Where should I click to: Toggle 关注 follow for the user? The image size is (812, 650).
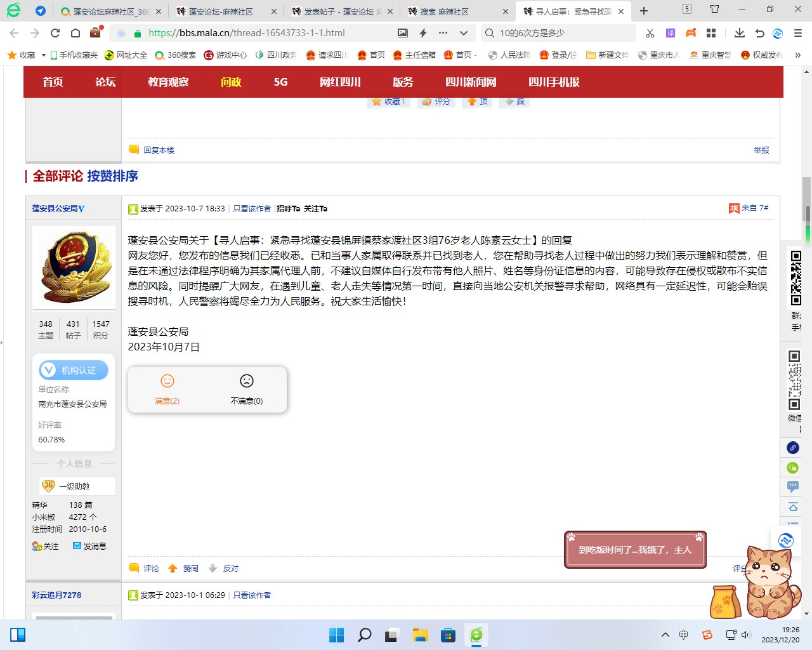46,546
